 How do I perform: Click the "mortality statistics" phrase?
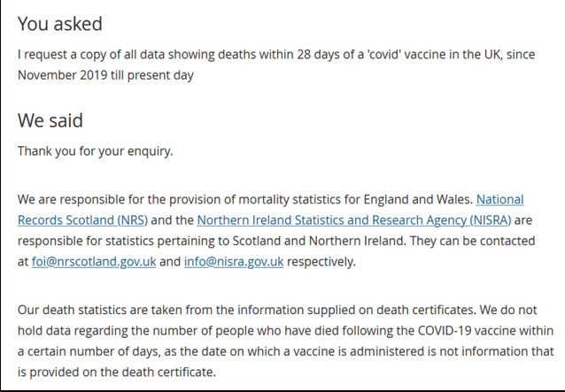pyautogui.click(x=291, y=199)
